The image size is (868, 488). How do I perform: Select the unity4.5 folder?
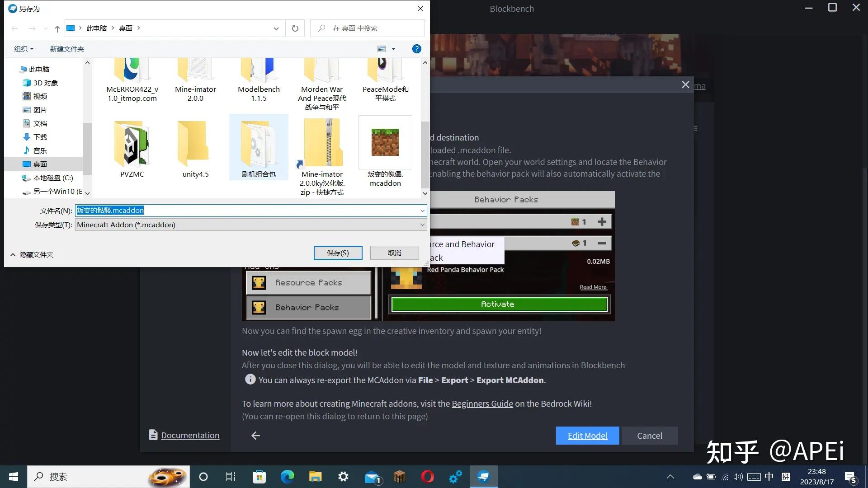pyautogui.click(x=195, y=148)
